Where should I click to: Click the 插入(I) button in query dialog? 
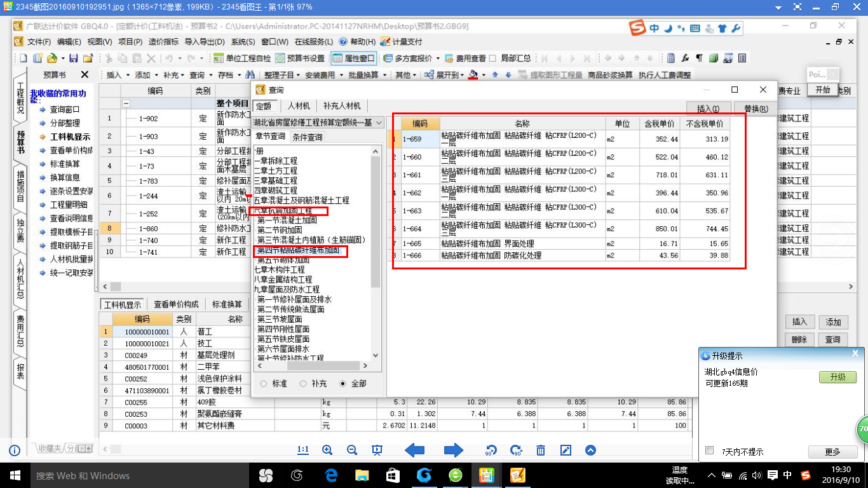(x=709, y=109)
